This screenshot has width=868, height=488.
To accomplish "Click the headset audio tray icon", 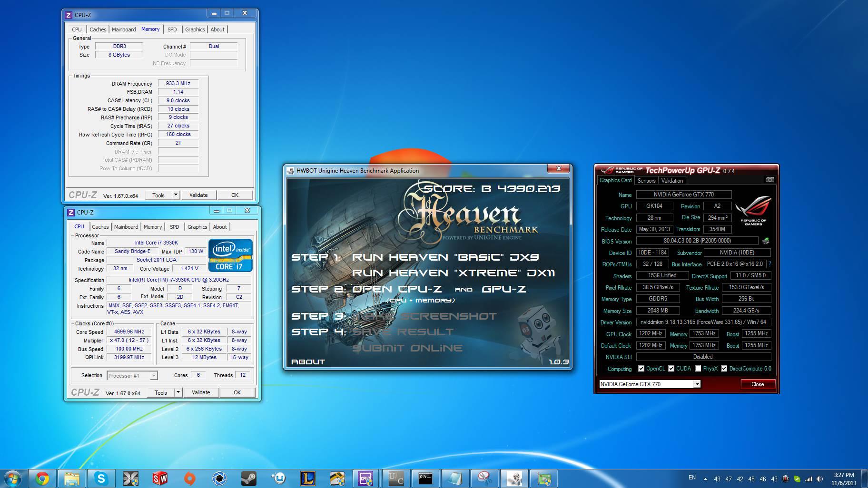I will click(786, 478).
